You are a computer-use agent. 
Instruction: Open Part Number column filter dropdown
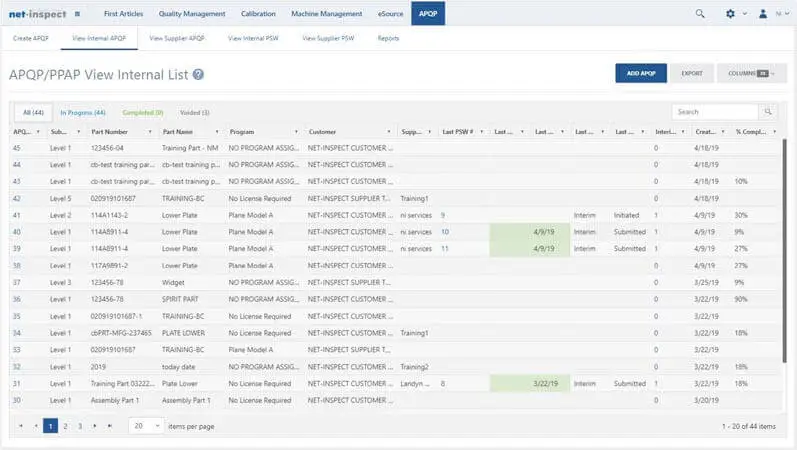[x=150, y=132]
